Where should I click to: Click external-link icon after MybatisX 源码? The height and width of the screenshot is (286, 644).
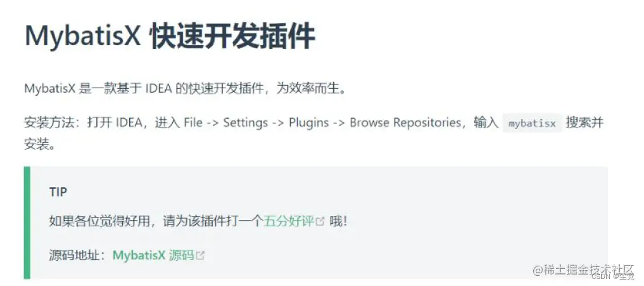point(200,256)
